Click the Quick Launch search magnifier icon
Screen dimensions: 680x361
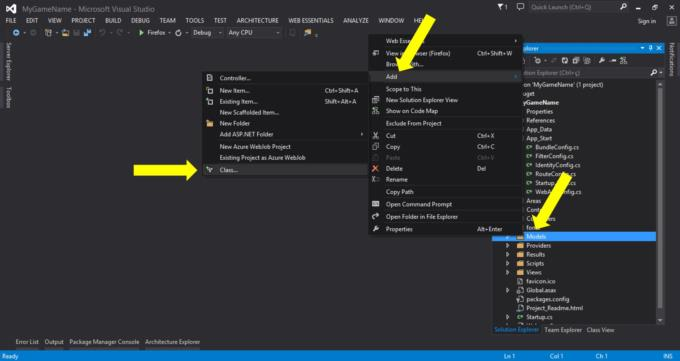[623, 7]
